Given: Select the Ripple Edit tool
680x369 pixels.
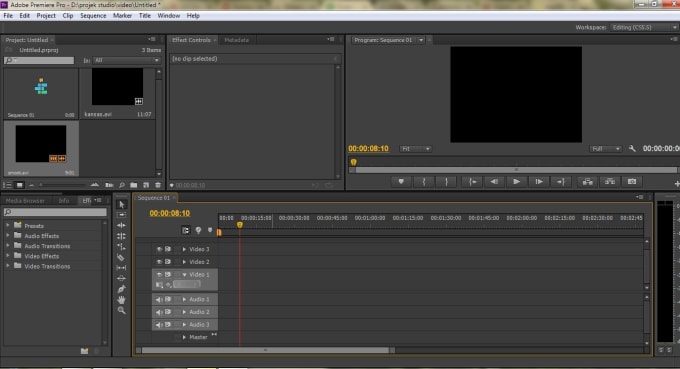Looking at the screenshot, I should coord(121,225).
